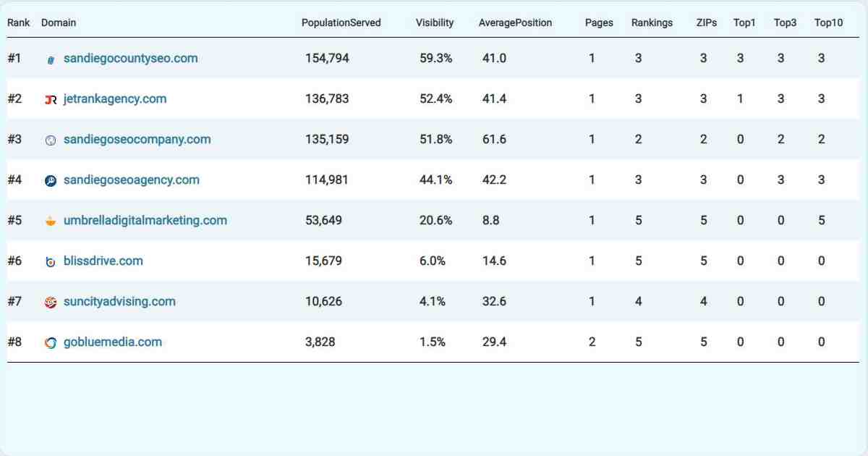Click the #2 rank cell
Screen dimensions: 868x456
click(14, 99)
